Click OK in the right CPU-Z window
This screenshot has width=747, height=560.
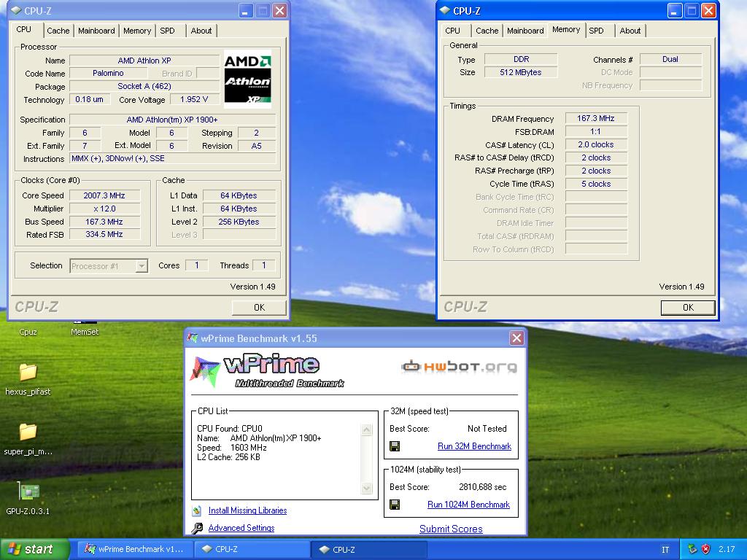(688, 308)
